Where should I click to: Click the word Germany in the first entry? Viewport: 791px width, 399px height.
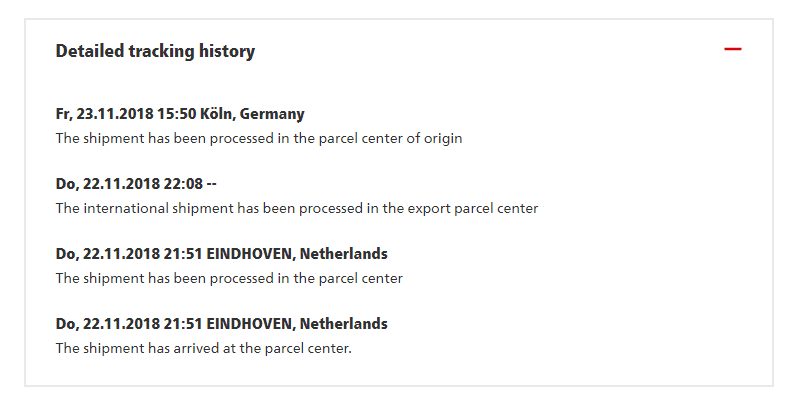pos(272,114)
